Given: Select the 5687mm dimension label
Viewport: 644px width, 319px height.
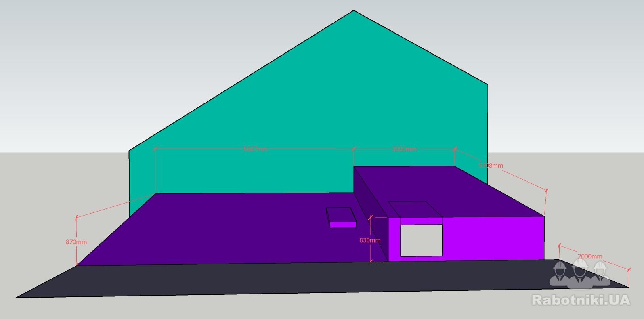Looking at the screenshot, I should [x=255, y=149].
